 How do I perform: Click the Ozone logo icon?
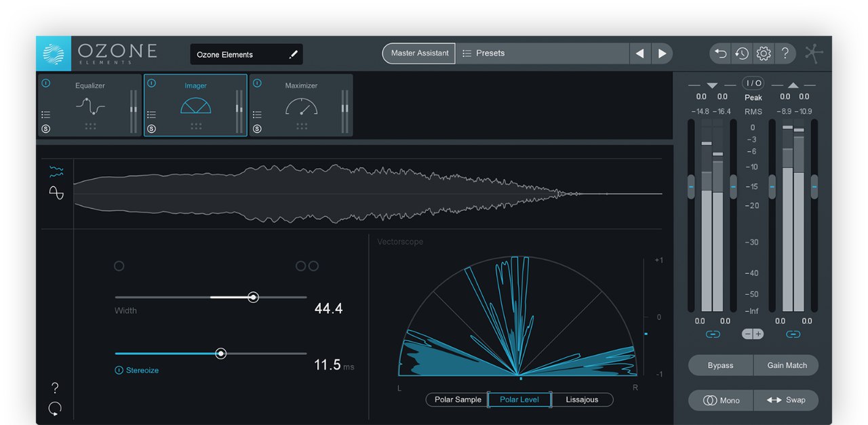tap(54, 54)
